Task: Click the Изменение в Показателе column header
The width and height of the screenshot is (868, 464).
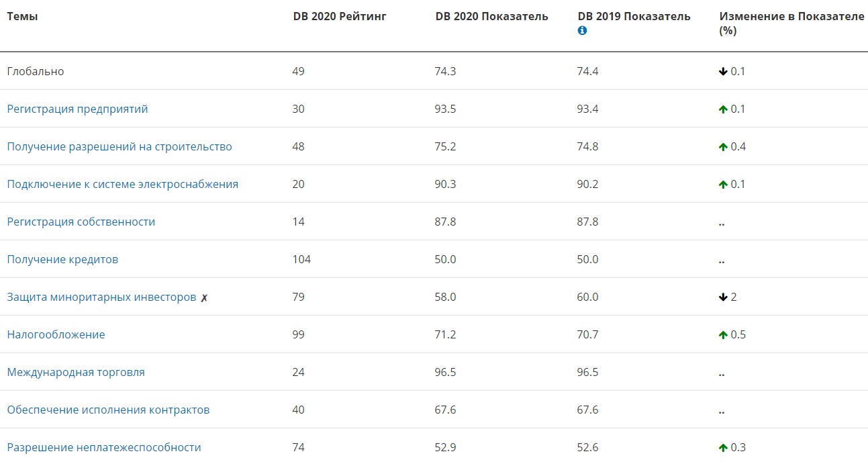Action: pyautogui.click(x=791, y=17)
